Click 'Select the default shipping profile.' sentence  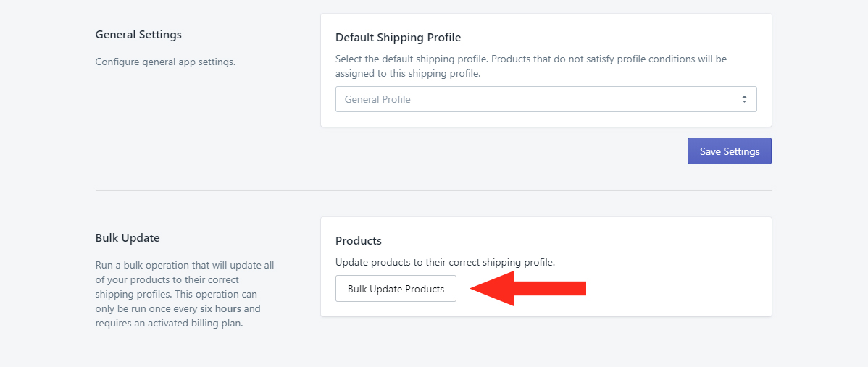coord(415,59)
